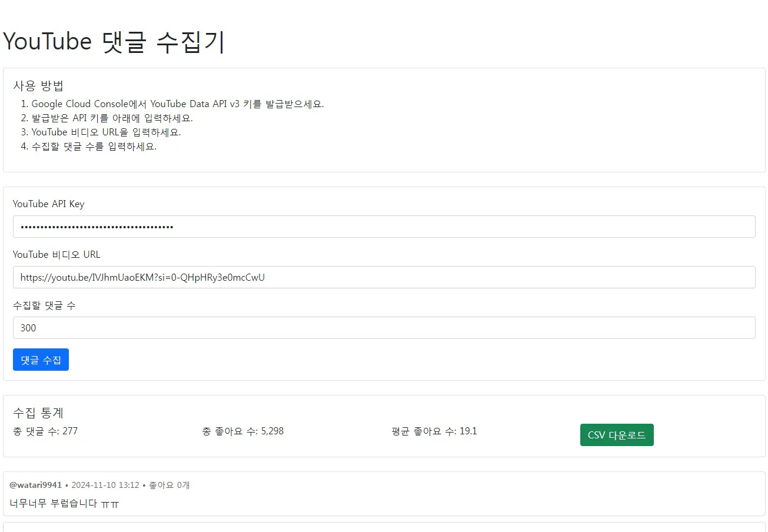768x532 pixels.
Task: Click the comment timestamp 2024-11-10 13:12
Action: [x=105, y=485]
